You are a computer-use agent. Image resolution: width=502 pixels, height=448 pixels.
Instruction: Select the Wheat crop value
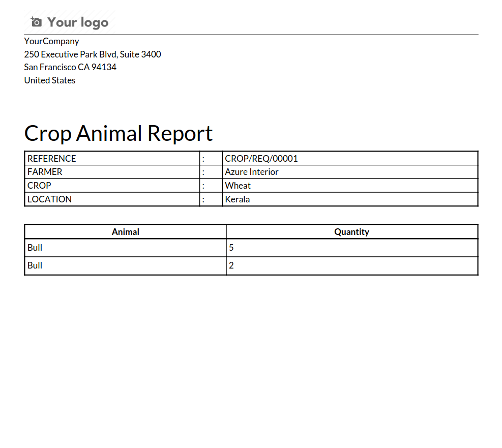(x=238, y=186)
